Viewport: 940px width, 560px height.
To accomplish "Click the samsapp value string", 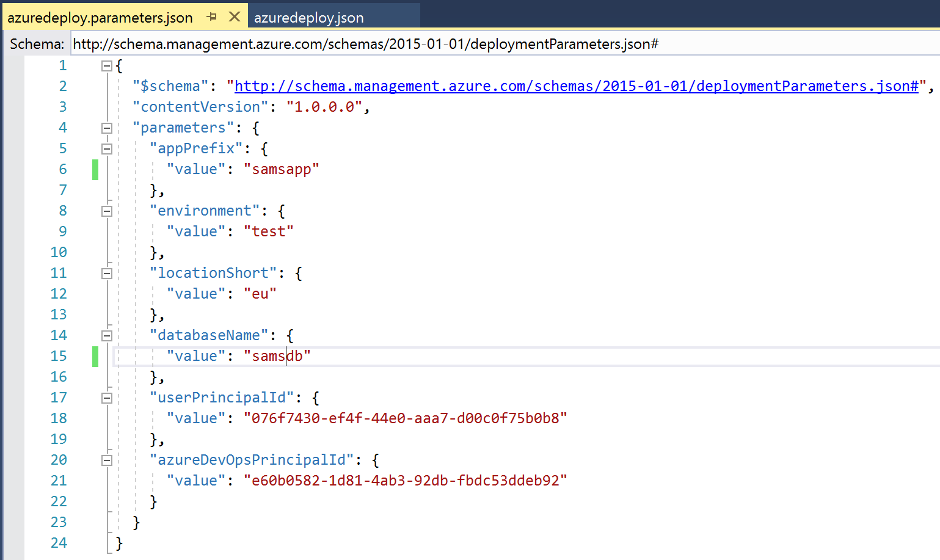I will 282,169.
